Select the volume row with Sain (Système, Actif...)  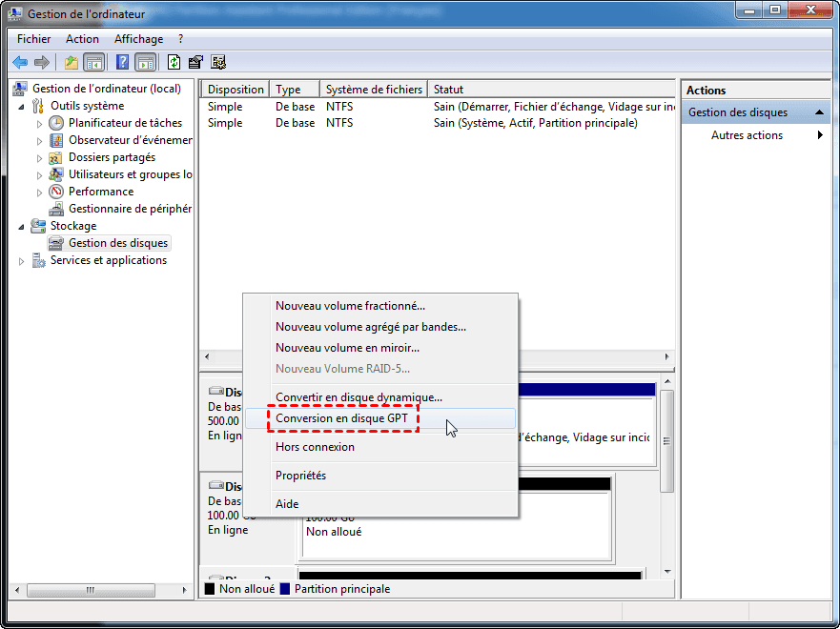[439, 123]
